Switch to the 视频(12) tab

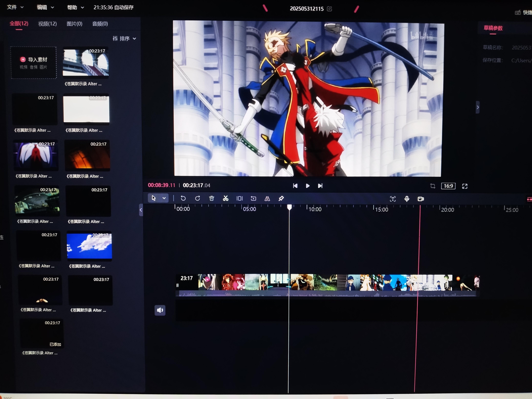click(48, 24)
